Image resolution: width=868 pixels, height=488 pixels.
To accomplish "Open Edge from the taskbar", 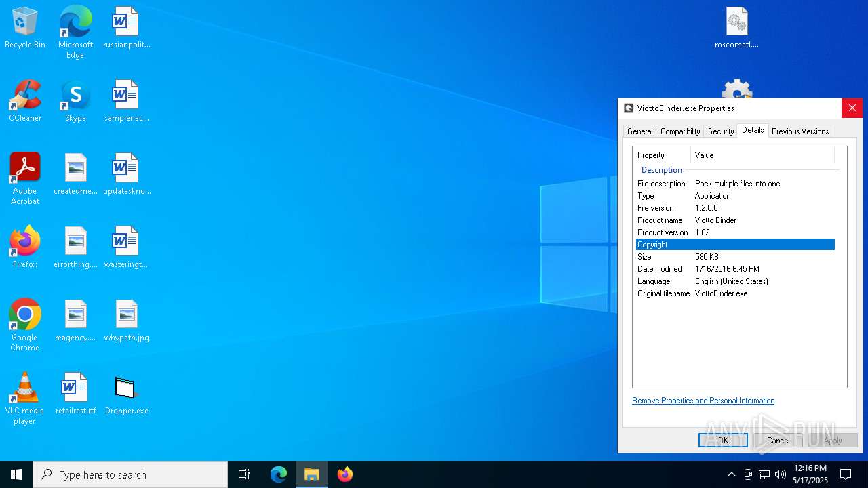I will tap(279, 474).
